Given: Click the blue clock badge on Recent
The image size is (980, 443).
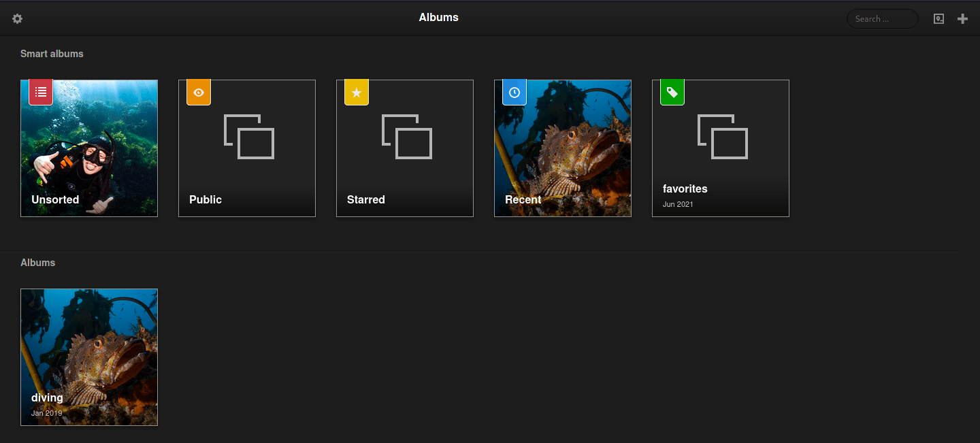Looking at the screenshot, I should coord(514,93).
